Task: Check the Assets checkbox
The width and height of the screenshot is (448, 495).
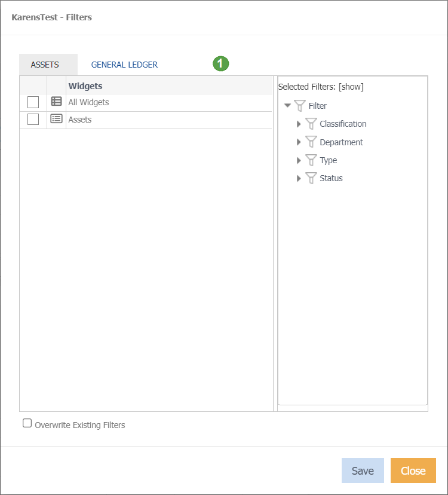Action: pyautogui.click(x=33, y=119)
